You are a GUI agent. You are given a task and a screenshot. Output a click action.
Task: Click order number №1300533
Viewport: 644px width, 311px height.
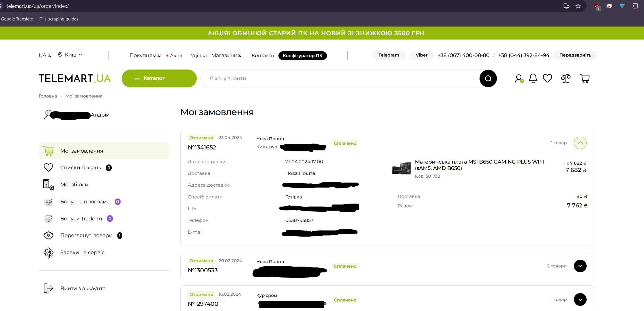pyautogui.click(x=203, y=270)
